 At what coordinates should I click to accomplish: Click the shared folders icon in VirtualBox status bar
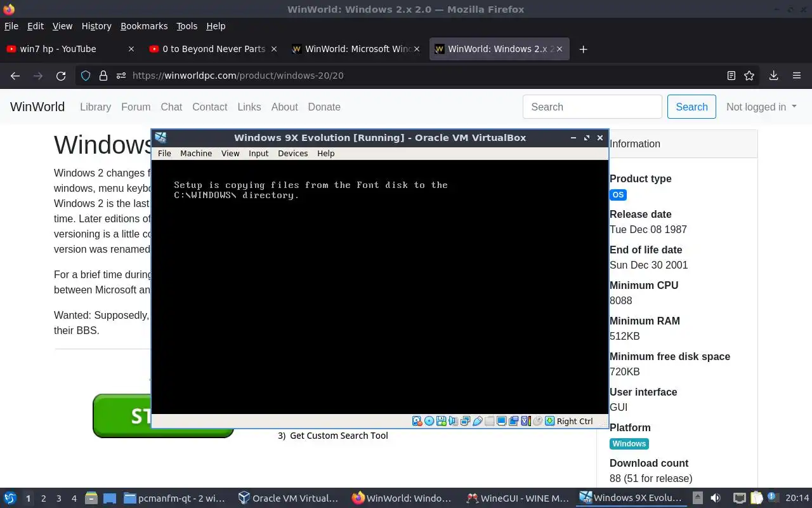(489, 421)
